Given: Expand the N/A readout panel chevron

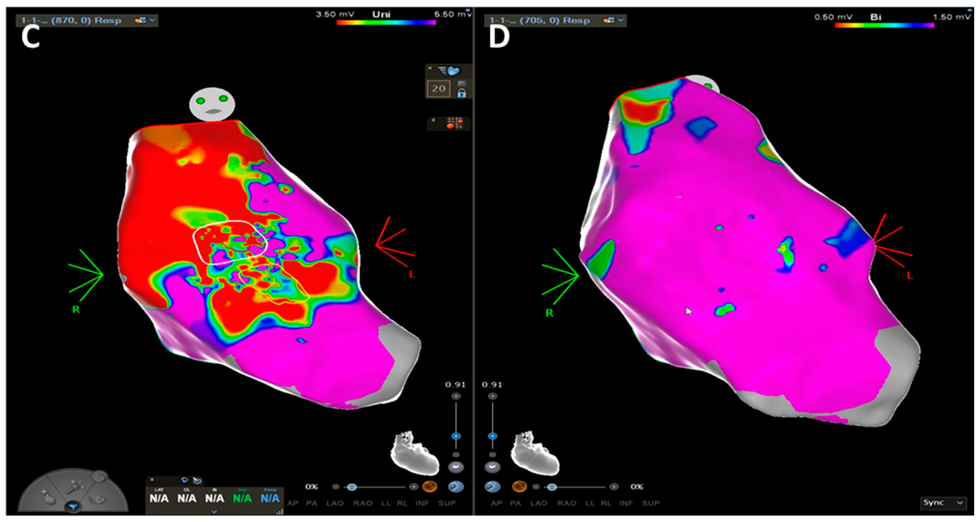Looking at the screenshot, I should (214, 512).
